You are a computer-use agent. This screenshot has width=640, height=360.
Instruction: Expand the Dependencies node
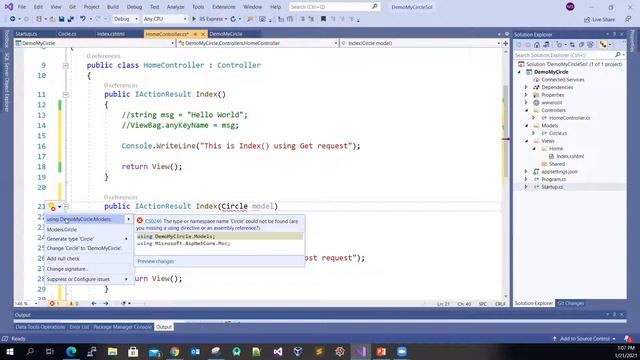click(x=526, y=87)
